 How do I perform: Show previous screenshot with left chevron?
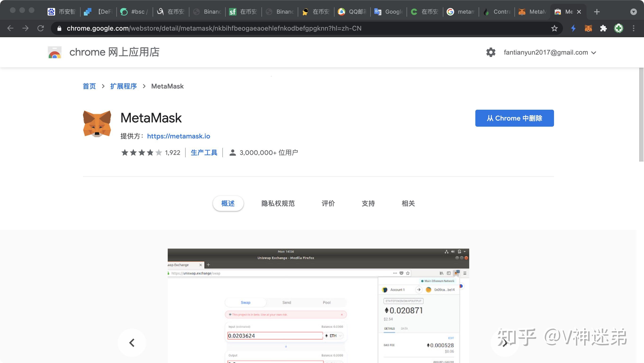coord(132,343)
